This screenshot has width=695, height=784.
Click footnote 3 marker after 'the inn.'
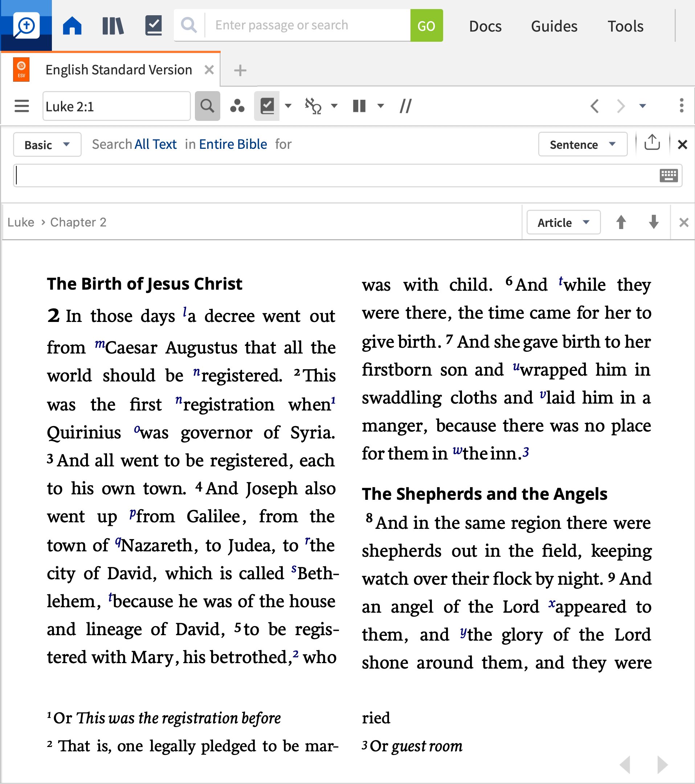pos(526,452)
